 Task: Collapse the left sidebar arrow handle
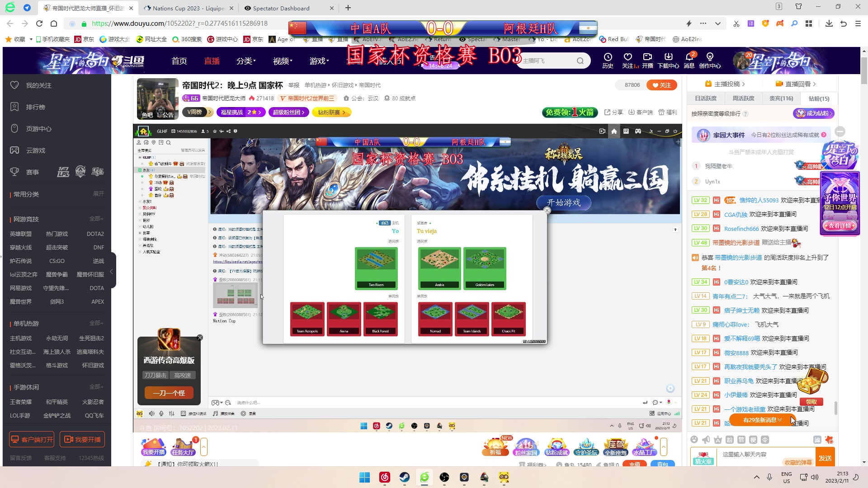111,271
